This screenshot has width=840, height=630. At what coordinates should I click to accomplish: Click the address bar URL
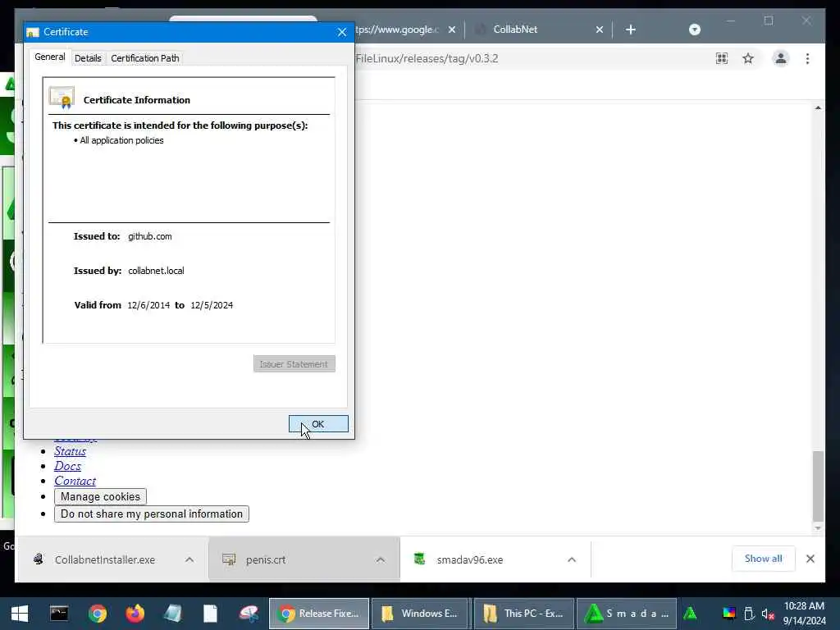427,58
